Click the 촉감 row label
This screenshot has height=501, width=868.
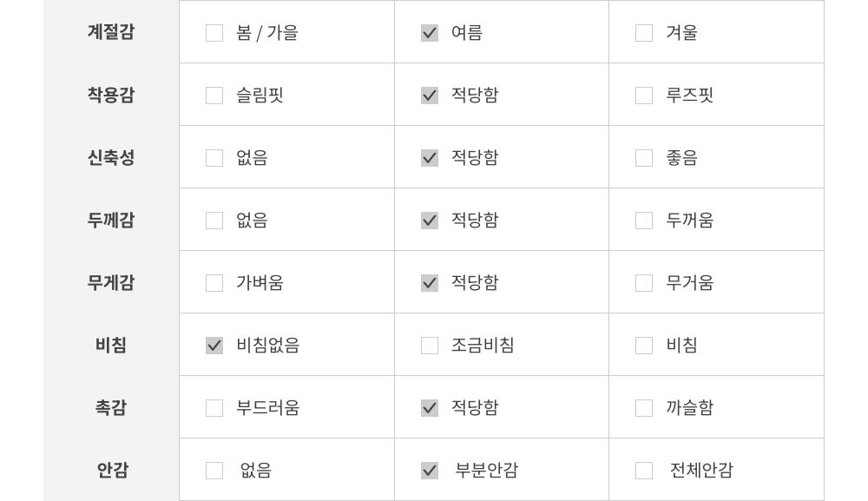click(111, 407)
